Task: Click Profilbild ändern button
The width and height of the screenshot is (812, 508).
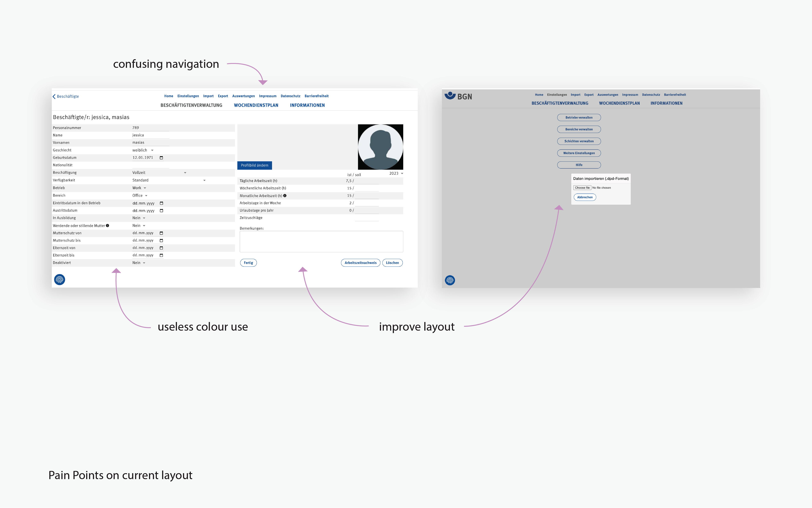Action: (254, 165)
